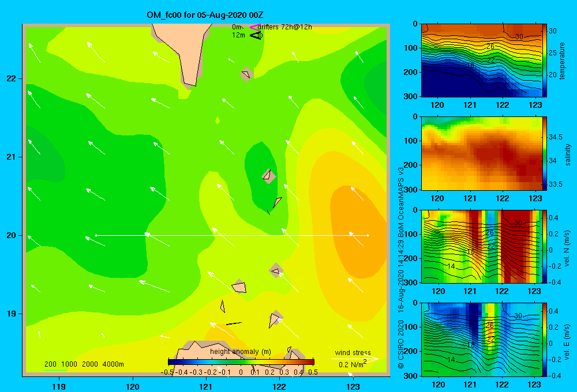Click the '0.5' tick at height anomaly scale's right end
577x392 pixels.
click(x=313, y=372)
